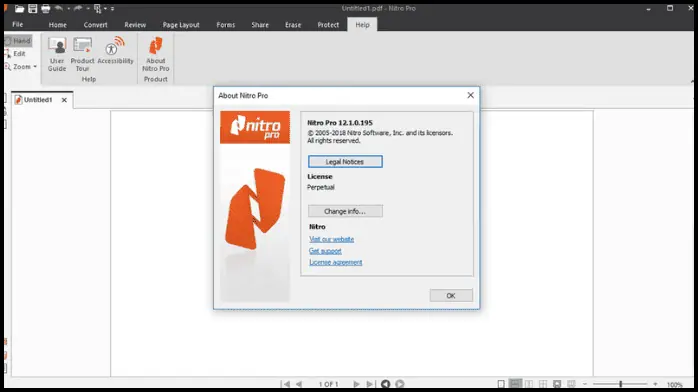698x392 pixels.
Task: Confirm the dialog with OK
Action: tap(451, 295)
